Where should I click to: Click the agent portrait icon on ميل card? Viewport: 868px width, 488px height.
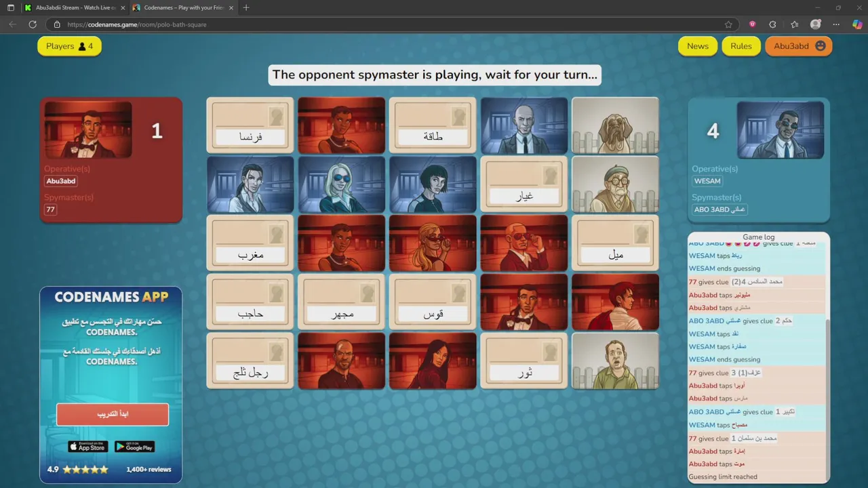coord(642,235)
